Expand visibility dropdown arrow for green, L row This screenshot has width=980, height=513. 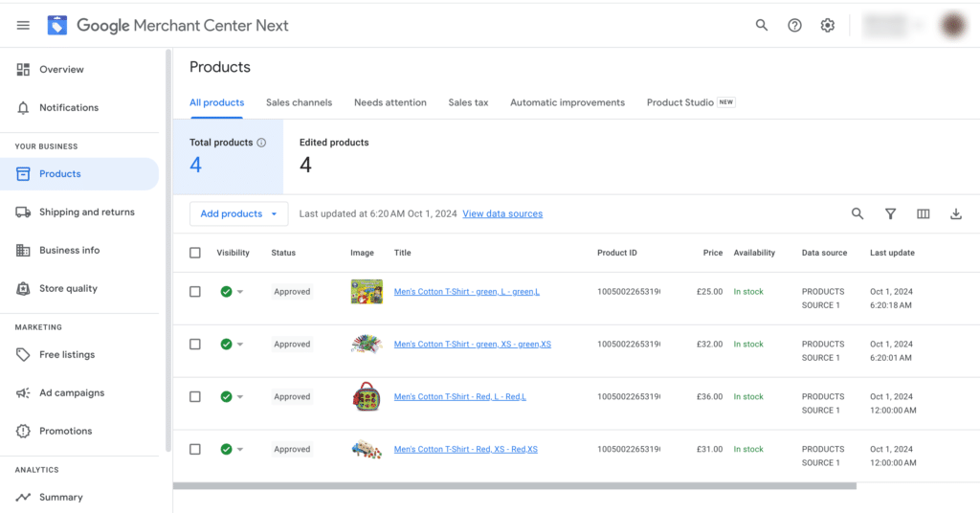240,292
